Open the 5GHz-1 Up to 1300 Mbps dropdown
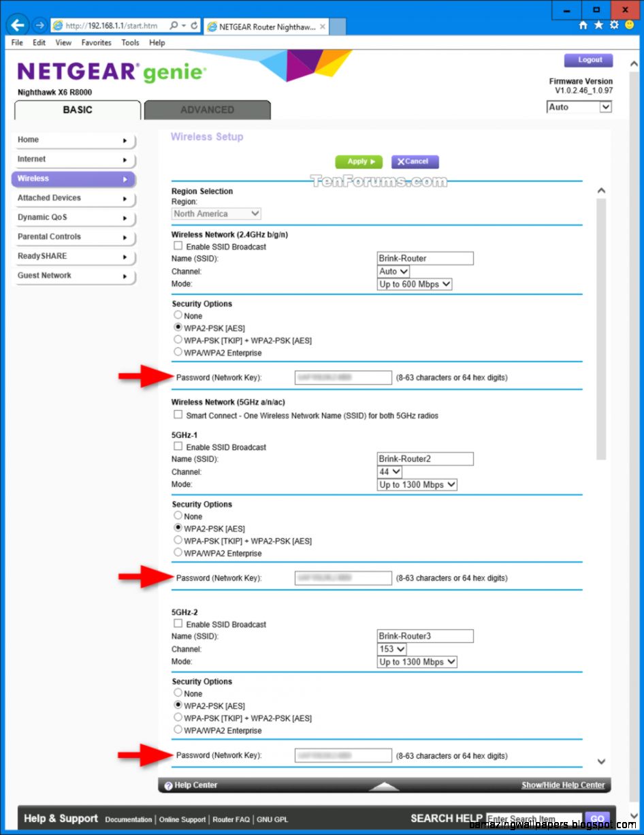Viewport: 644px width, 835px height. (x=417, y=485)
